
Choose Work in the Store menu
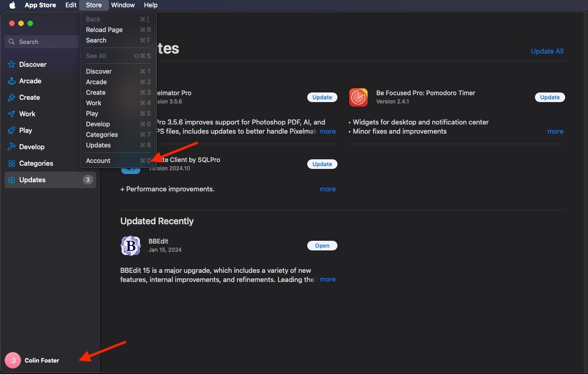(x=118, y=103)
